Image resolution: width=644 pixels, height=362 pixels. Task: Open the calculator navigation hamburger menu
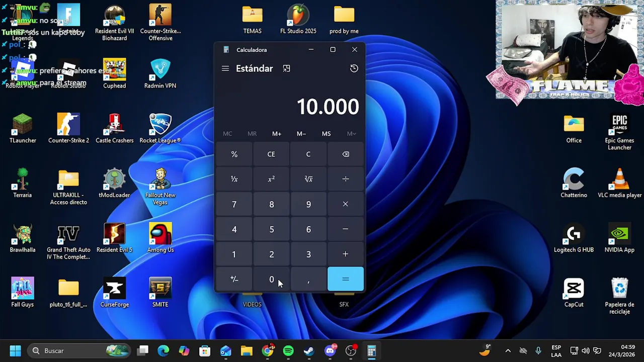(225, 68)
